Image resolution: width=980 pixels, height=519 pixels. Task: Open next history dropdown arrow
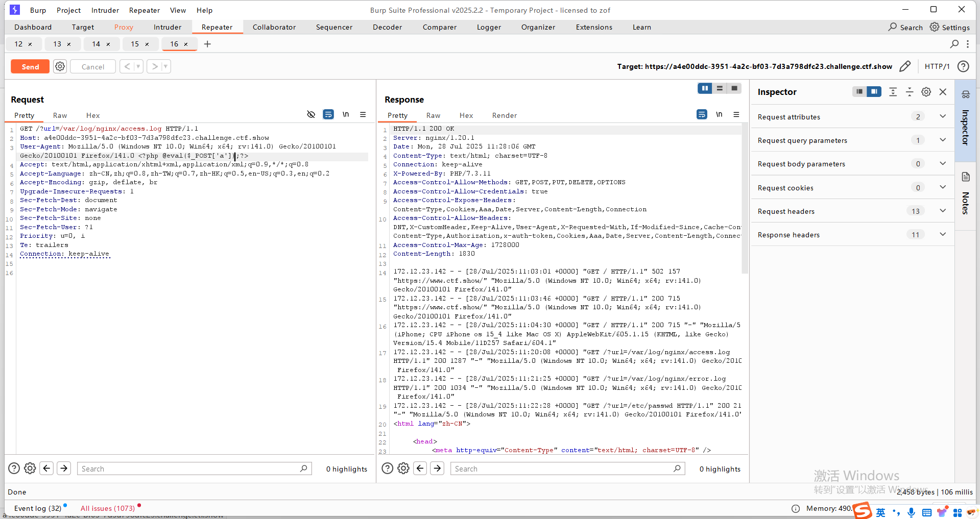165,66
